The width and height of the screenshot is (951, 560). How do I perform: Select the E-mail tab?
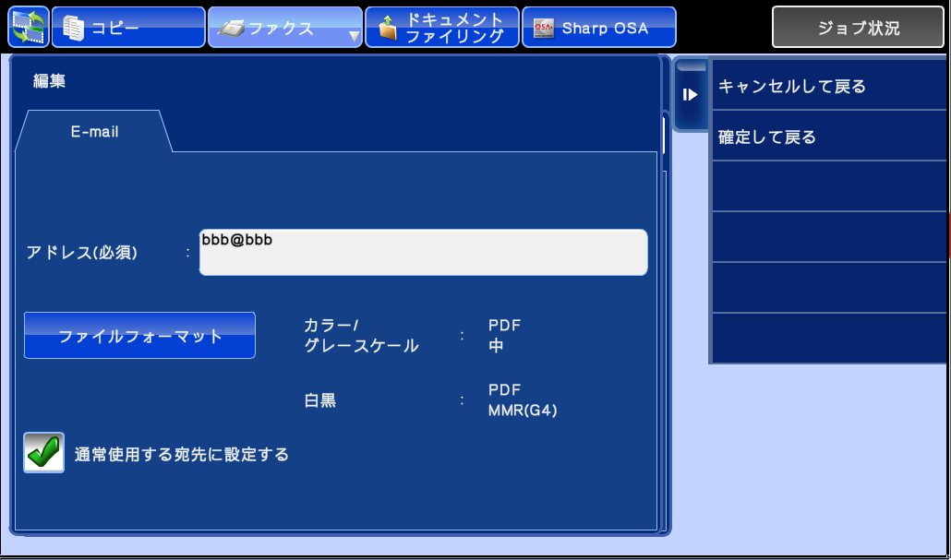[94, 132]
